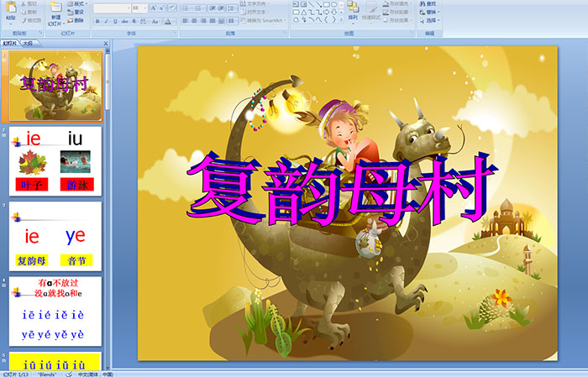Open the line spacing dropdown
Screen dimensions: 588x377
232,8
